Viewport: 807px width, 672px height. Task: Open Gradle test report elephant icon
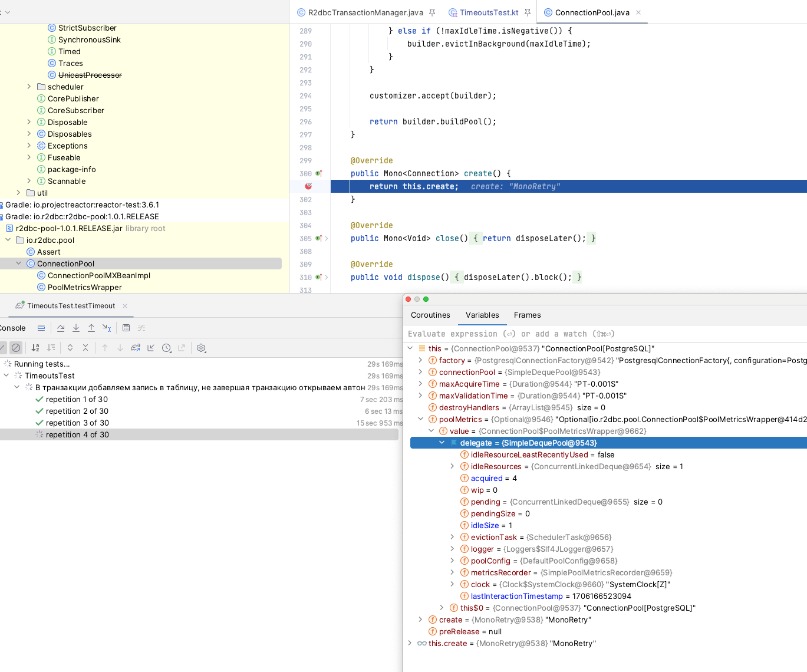tap(136, 348)
